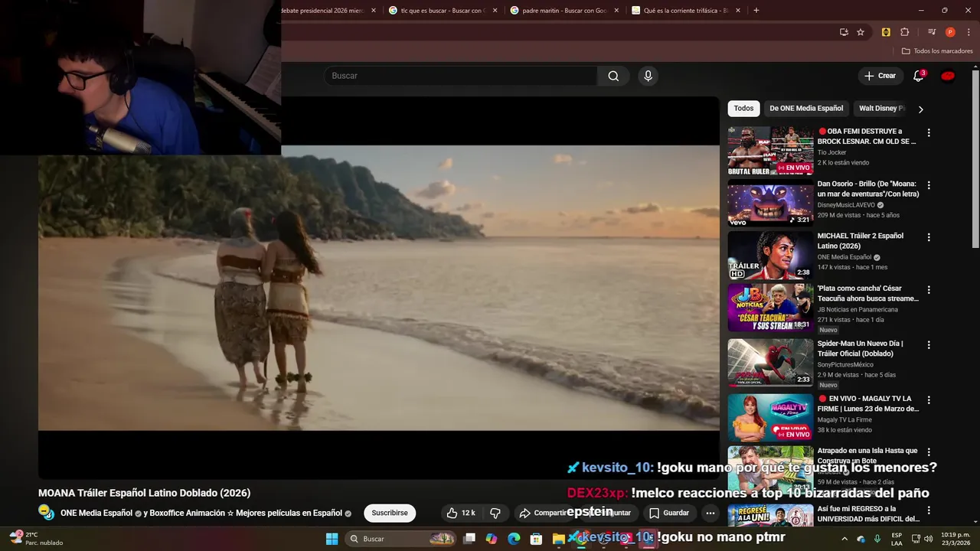Click the YouTube search magnifier button
This screenshot has width=980, height=551.
(x=613, y=76)
